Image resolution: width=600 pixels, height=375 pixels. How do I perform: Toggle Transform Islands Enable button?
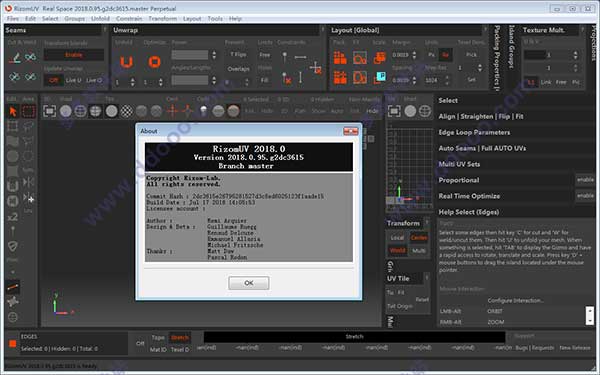[73, 55]
